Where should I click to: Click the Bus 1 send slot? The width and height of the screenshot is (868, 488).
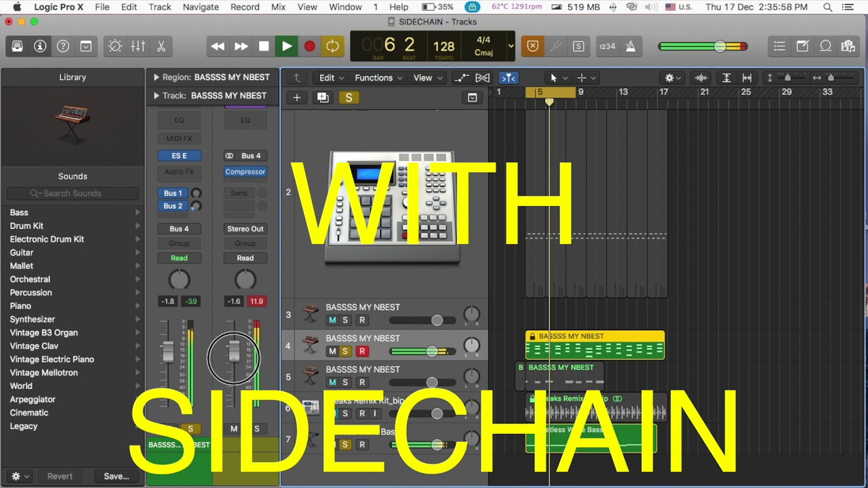(173, 193)
